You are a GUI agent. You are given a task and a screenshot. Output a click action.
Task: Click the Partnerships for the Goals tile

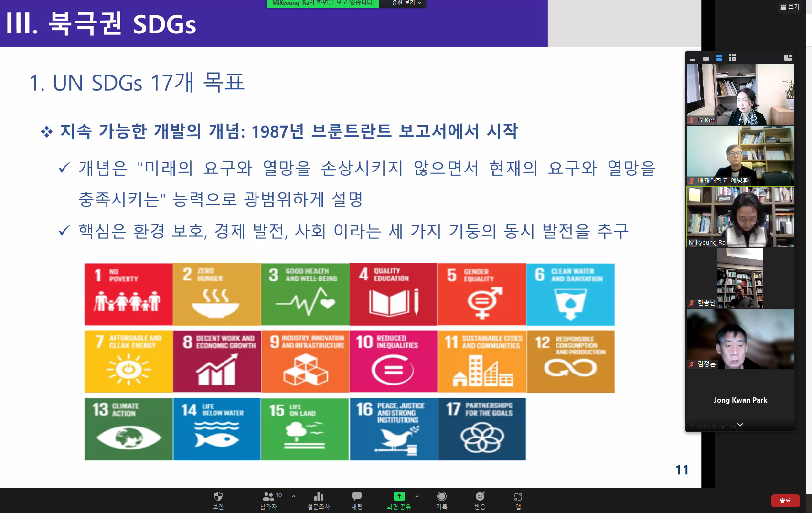point(482,429)
